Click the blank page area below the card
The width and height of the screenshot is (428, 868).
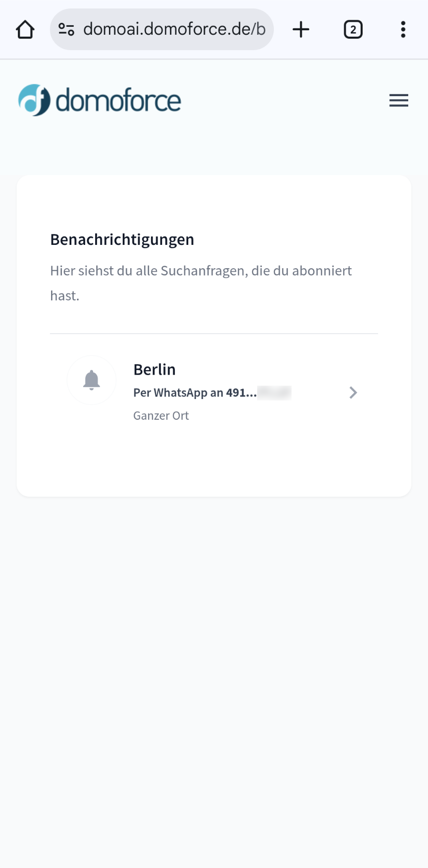pyautogui.click(x=214, y=669)
